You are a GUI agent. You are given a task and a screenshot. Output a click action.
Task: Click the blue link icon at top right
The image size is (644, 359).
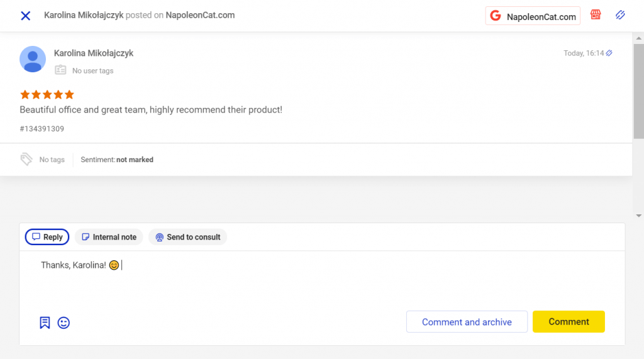point(620,15)
